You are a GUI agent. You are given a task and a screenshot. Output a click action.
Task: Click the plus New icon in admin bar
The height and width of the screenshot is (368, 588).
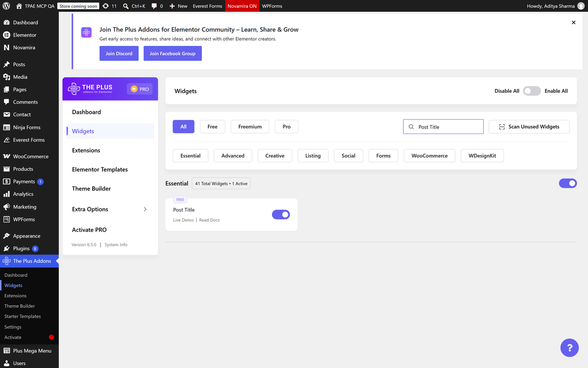pos(172,6)
